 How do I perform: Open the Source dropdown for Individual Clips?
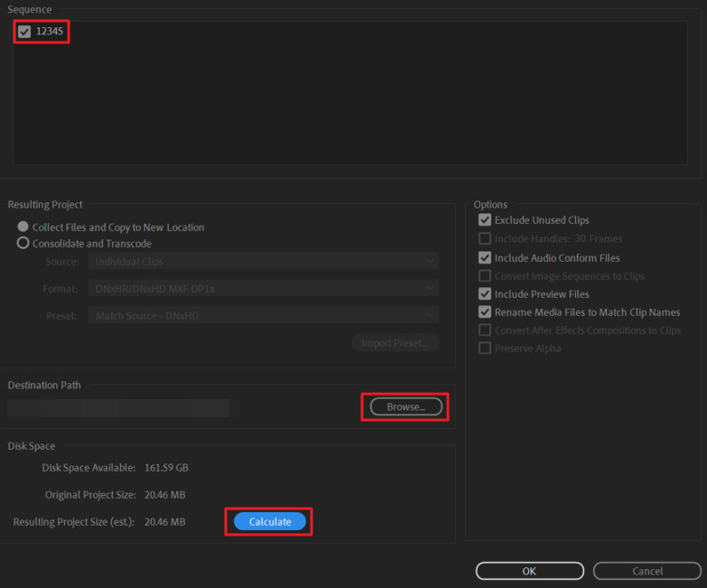pos(263,262)
